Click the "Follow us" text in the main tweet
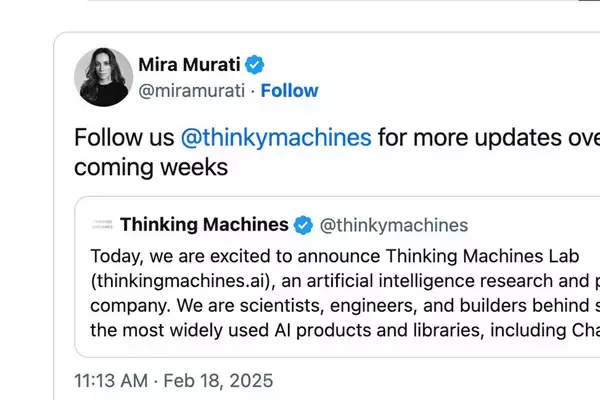The height and width of the screenshot is (400, 600). click(124, 137)
